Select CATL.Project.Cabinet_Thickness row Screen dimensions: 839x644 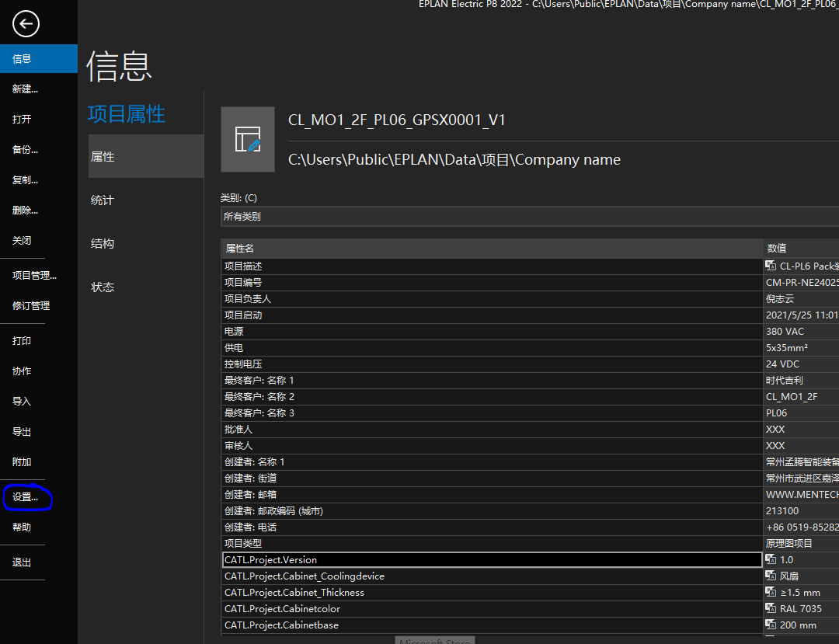493,592
